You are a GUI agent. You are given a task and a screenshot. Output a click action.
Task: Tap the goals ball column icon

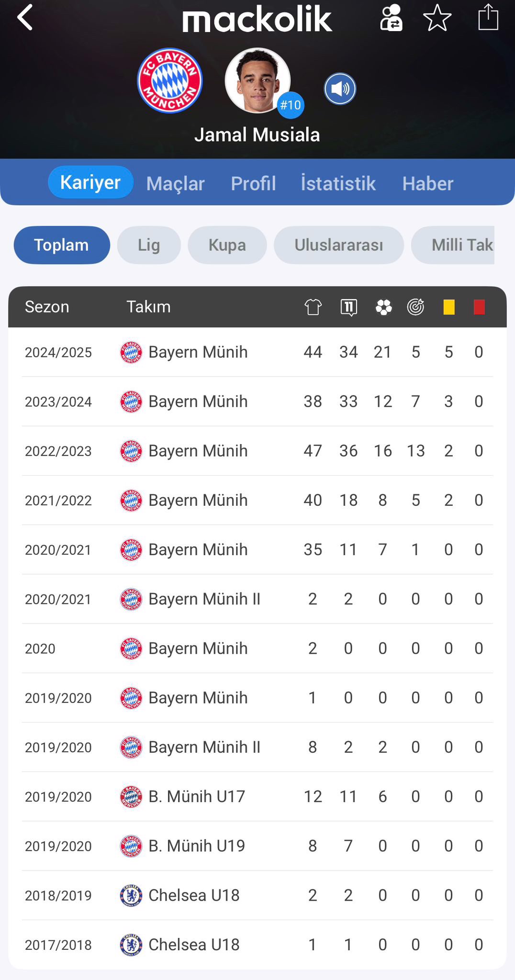tap(383, 307)
